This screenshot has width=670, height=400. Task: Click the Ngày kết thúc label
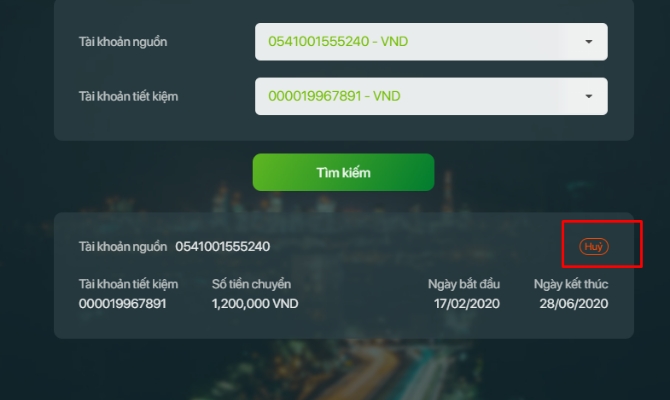pyautogui.click(x=571, y=284)
